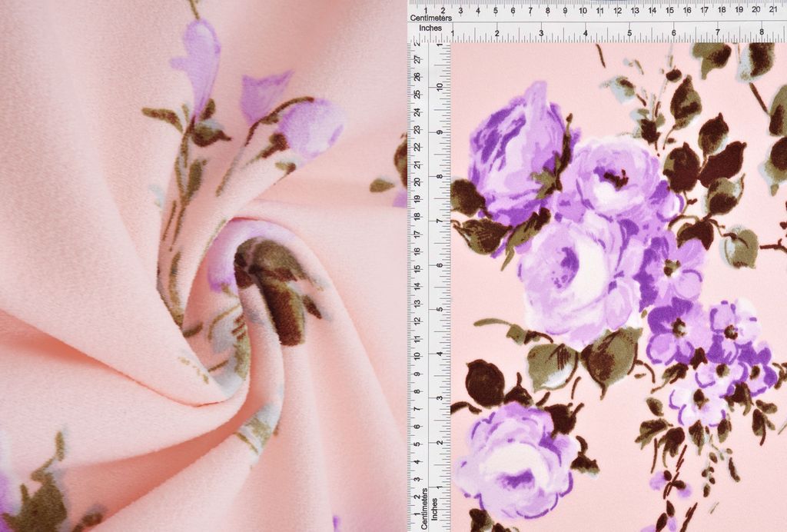Click the 'Centimeters' label on the horizontal ruler
The image size is (787, 532).
coord(430,18)
